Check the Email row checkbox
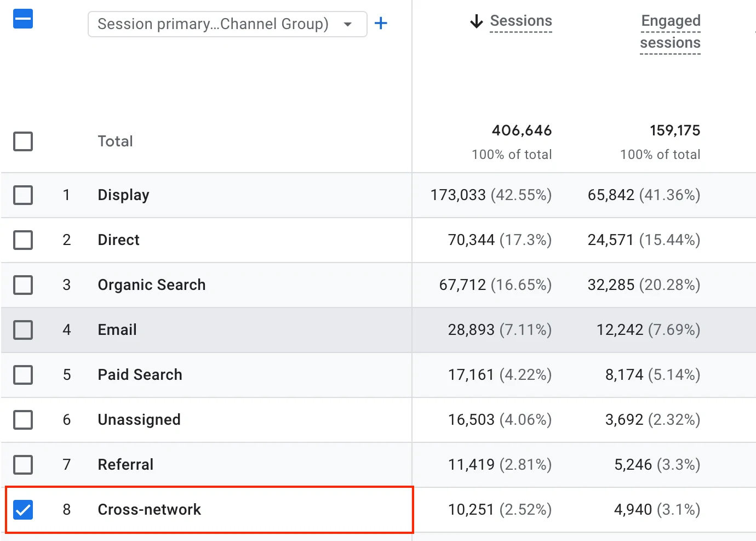The width and height of the screenshot is (756, 541). tap(23, 330)
